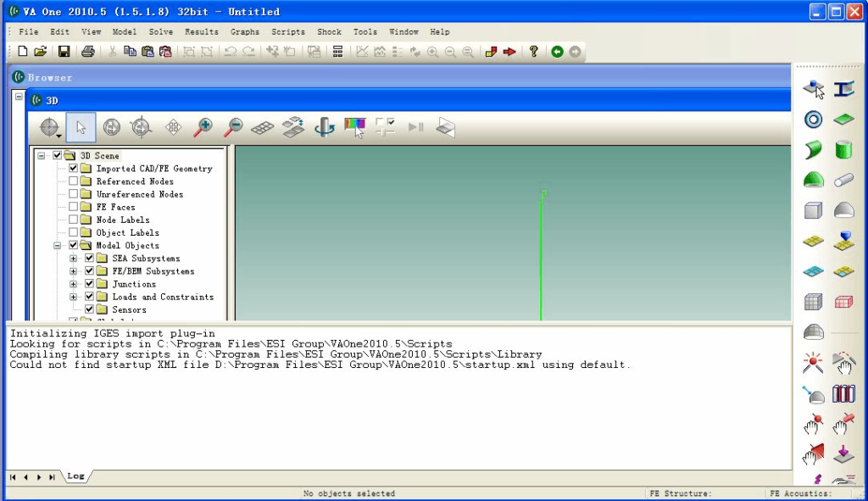Click the blue ring icon in the palette

[x=813, y=120]
